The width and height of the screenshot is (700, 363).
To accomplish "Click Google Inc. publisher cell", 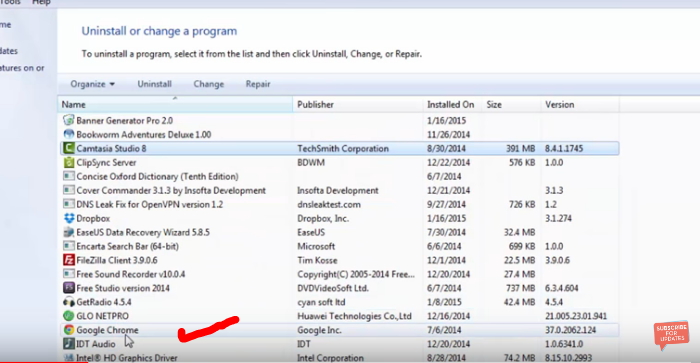I will click(x=319, y=330).
